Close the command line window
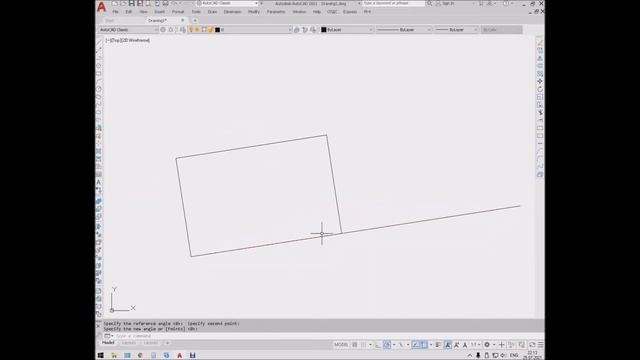This screenshot has width=640, height=360. point(98,326)
